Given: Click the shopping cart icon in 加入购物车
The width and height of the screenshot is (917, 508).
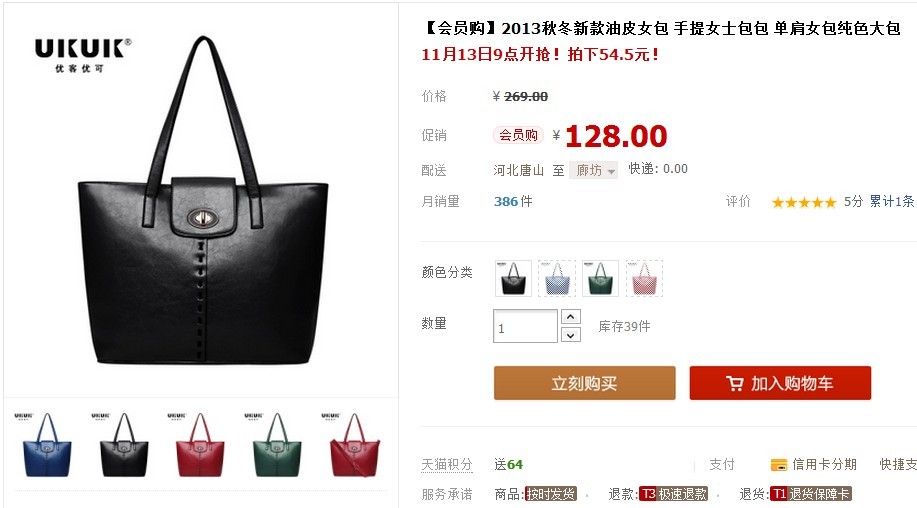Looking at the screenshot, I should [735, 383].
